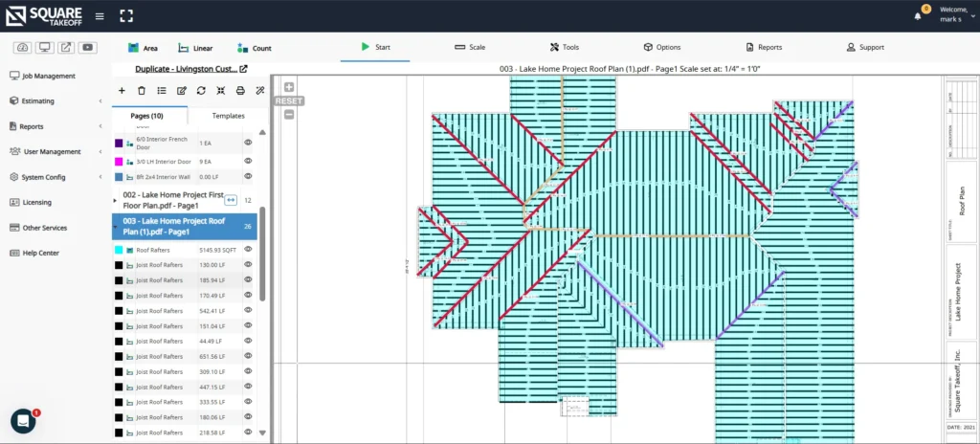The image size is (980, 444).
Task: Open the Options tab
Action: pyautogui.click(x=662, y=47)
